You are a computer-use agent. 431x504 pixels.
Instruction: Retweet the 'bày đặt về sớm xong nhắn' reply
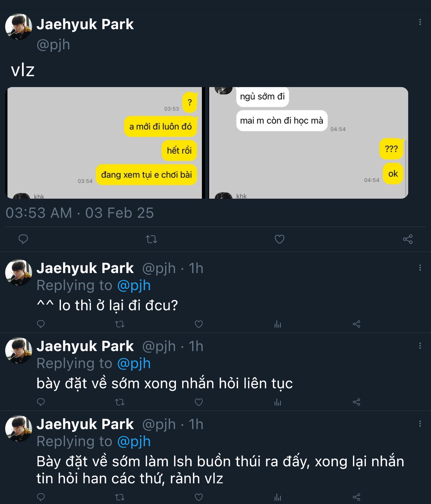(x=120, y=402)
